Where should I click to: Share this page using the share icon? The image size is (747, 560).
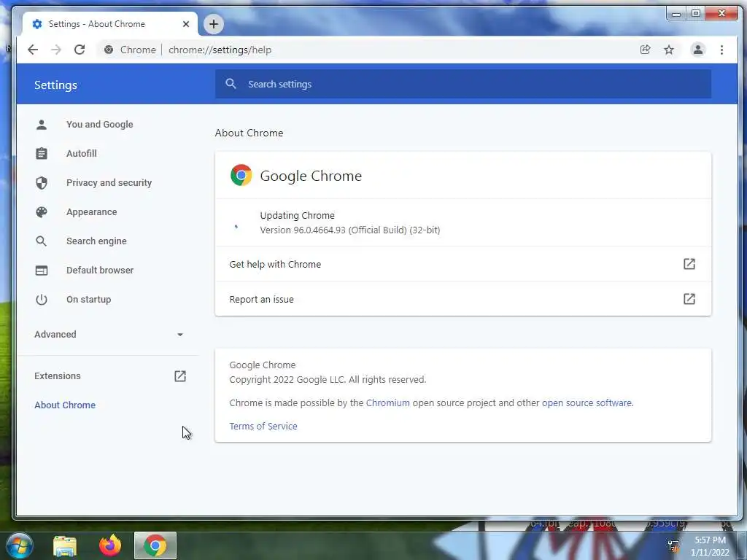coord(645,50)
